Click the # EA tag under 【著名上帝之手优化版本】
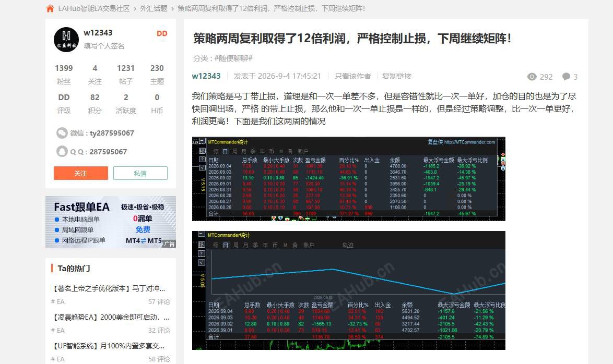This screenshot has width=613, height=364. [x=58, y=302]
